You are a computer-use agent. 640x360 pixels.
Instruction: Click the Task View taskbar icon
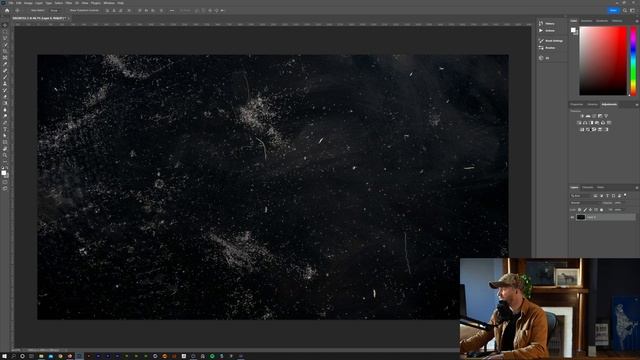pos(31,356)
